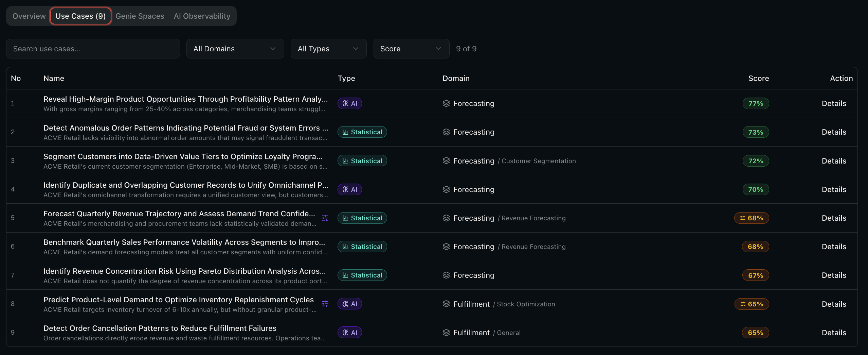The image size is (868, 355).
Task: Open Details for Identify Revenue Concentration Risk
Action: [x=834, y=275]
